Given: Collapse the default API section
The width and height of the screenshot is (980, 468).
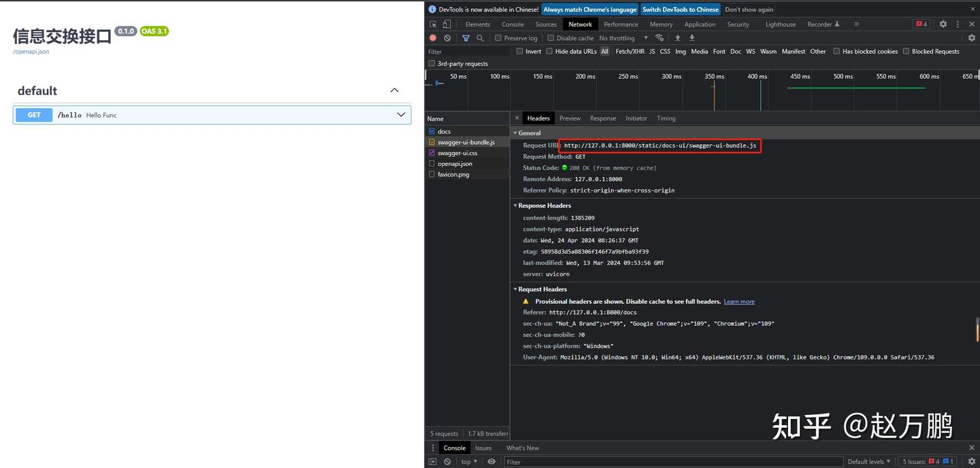Looking at the screenshot, I should (x=394, y=90).
